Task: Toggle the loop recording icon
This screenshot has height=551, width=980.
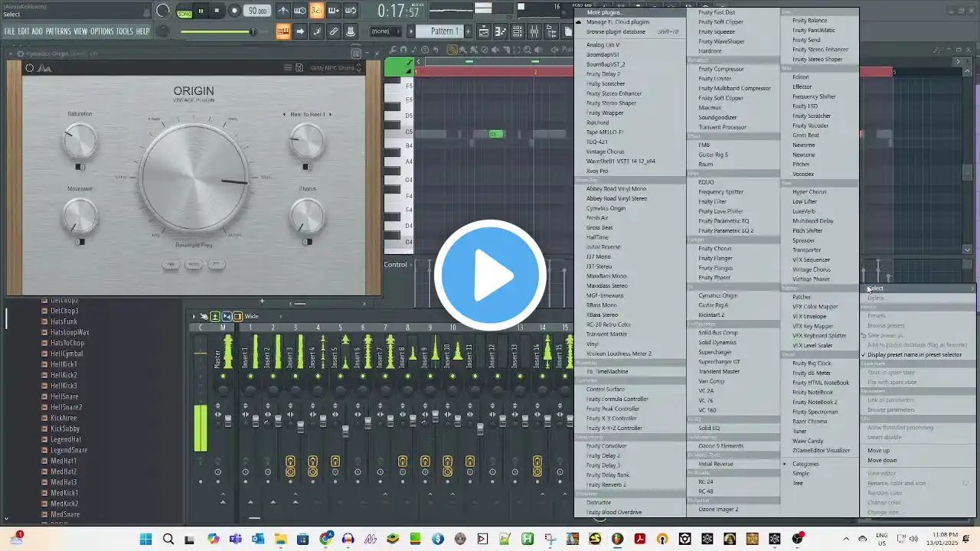Action: coord(351,11)
